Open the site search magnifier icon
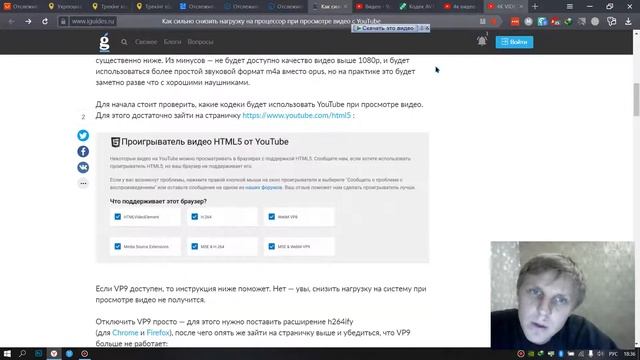 124,42
